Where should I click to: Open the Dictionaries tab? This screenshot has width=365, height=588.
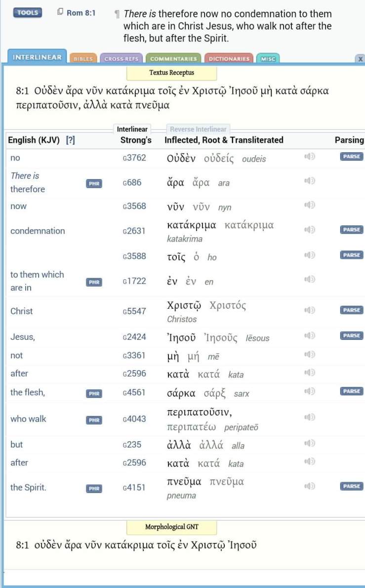229,59
